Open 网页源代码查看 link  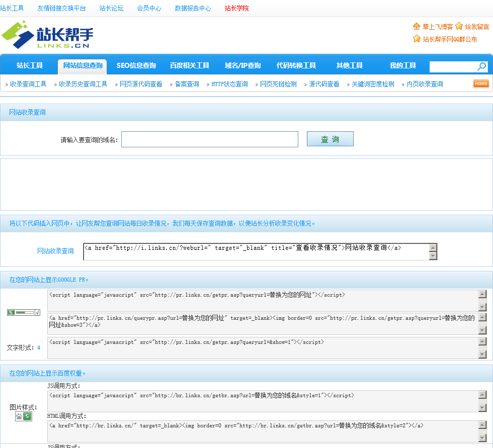point(141,84)
